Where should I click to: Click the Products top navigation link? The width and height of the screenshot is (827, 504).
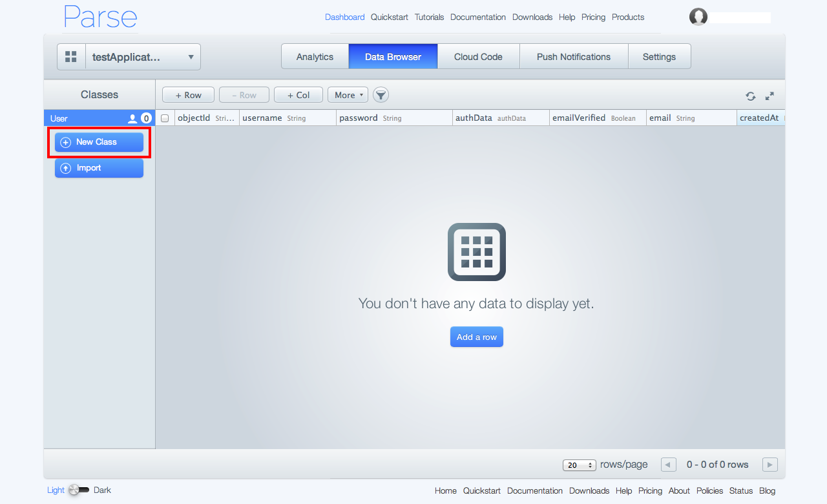[x=628, y=17]
